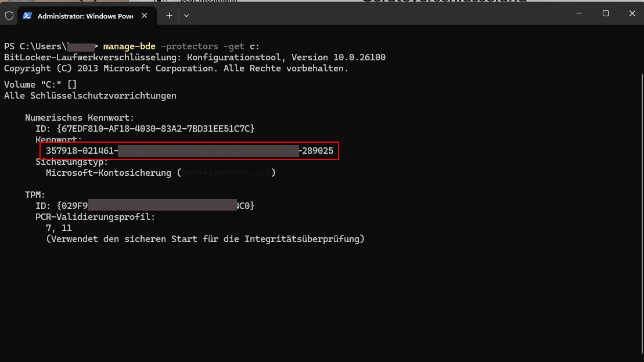
Task: Click the administrator shield icon in title bar
Action: [9, 16]
